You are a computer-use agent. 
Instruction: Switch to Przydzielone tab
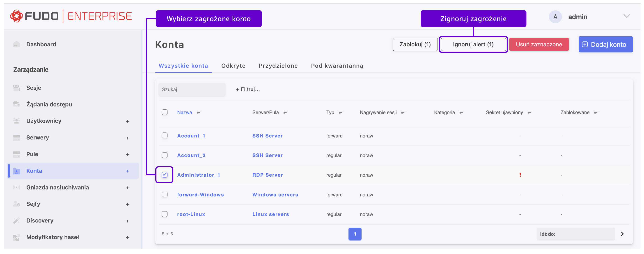(x=278, y=66)
